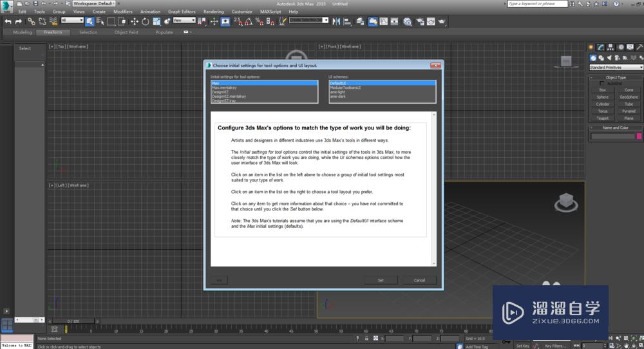Click the Undo arrow in main toolbar

pos(8,21)
